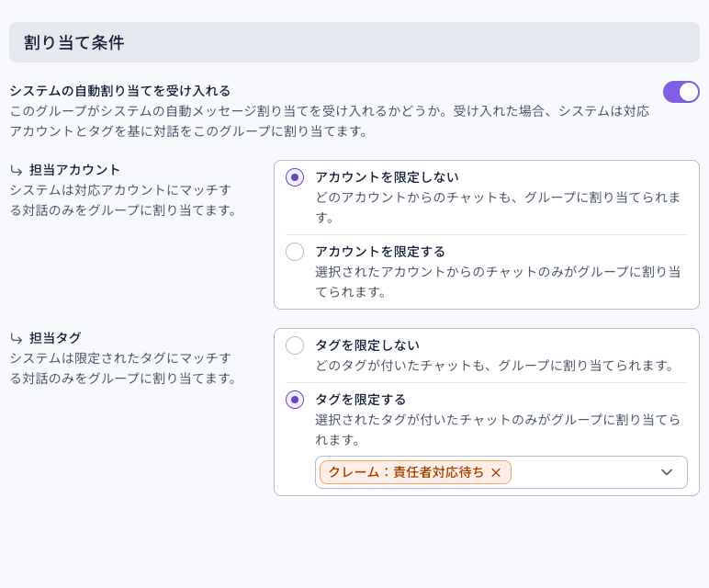Click the タグを限定する option title

(360, 400)
